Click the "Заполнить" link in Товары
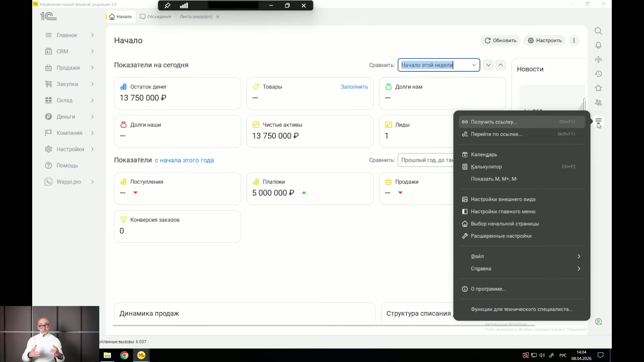The image size is (644, 362). [354, 87]
